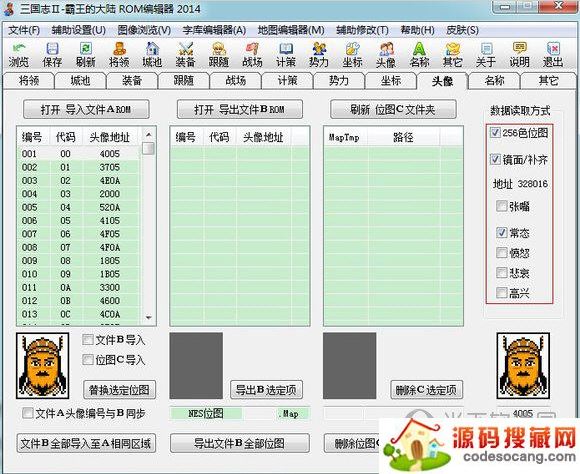Screen dimensions: 580x474
Task: Select row 003 with address 4E0A
Action: coord(78,181)
